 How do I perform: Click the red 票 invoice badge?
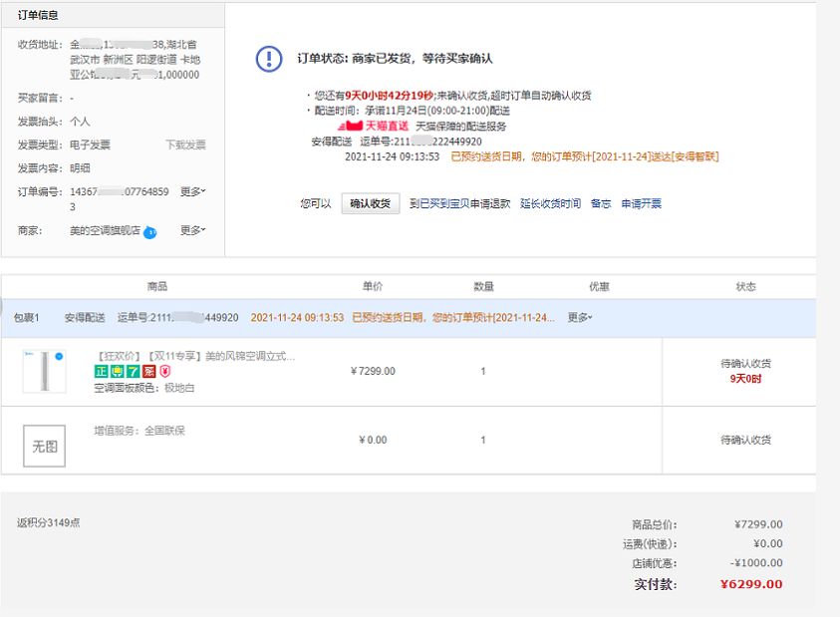coord(148,371)
